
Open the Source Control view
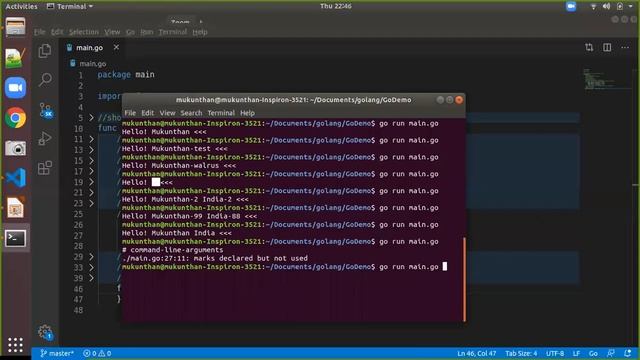(46, 110)
